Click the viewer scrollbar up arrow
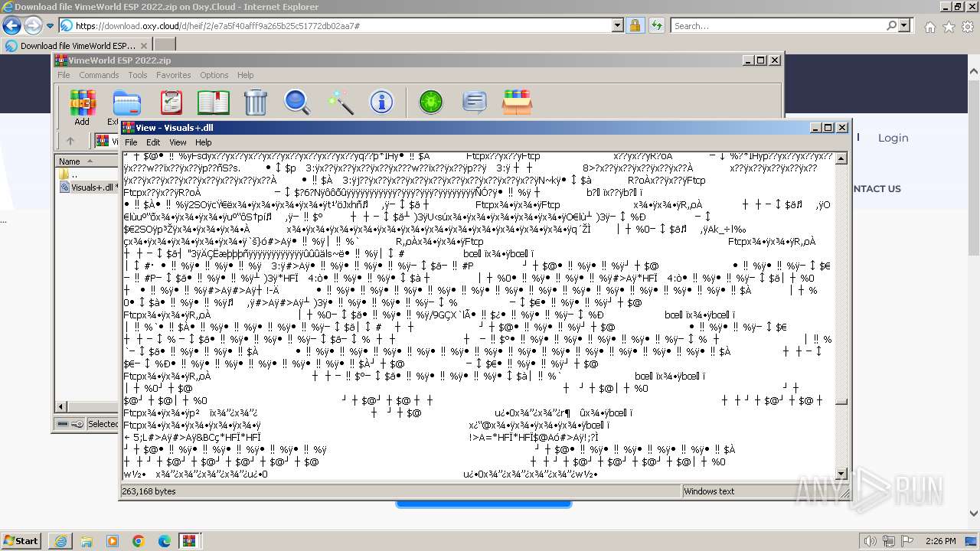 (841, 158)
